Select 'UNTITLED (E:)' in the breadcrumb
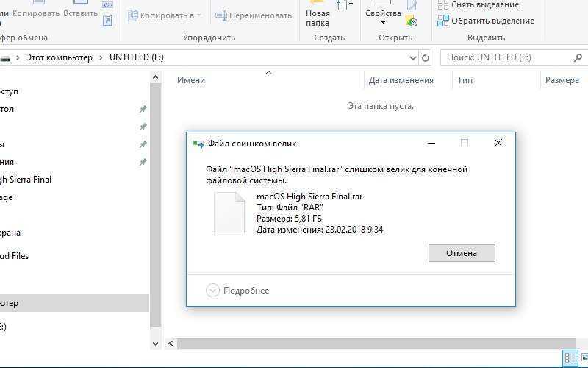The height and width of the screenshot is (368, 588). tap(137, 57)
